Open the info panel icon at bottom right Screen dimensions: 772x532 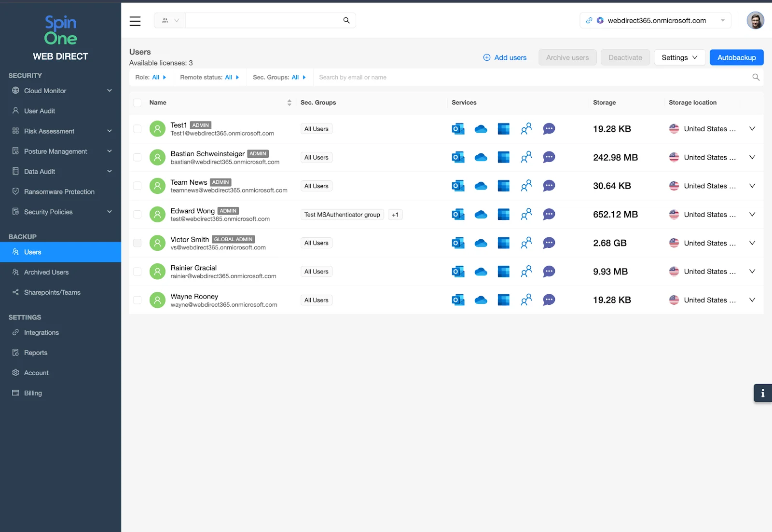click(x=762, y=393)
